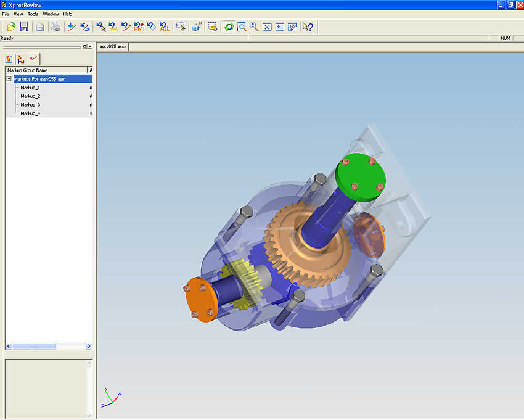524x420 pixels.
Task: Switch to the assy055.asm document tab
Action: tap(113, 46)
